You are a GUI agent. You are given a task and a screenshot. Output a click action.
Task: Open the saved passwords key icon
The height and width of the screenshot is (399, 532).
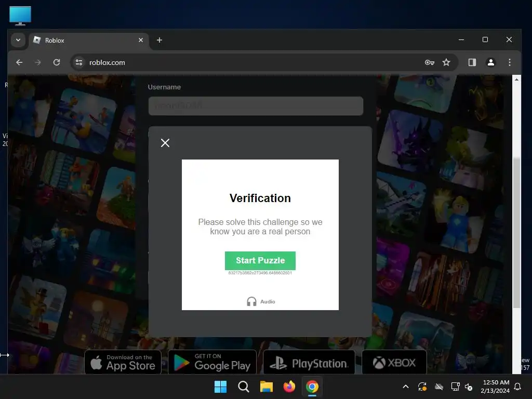(430, 62)
